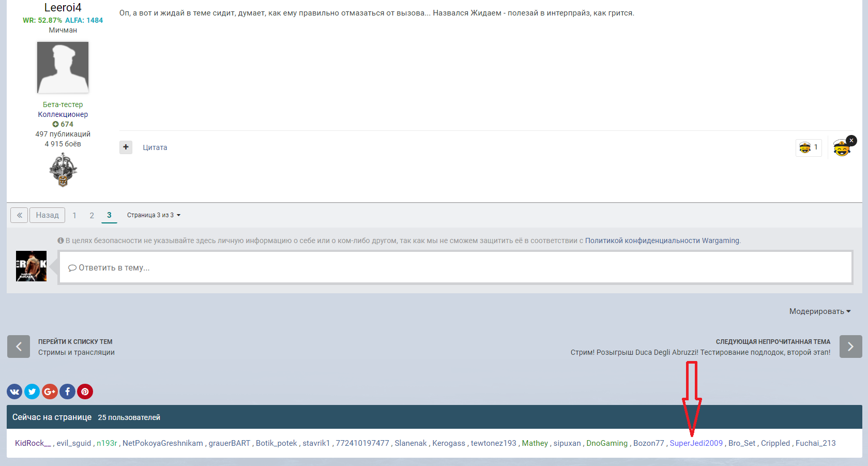Click the Ответить в тему reply field
The height and width of the screenshot is (466, 868).
[455, 267]
